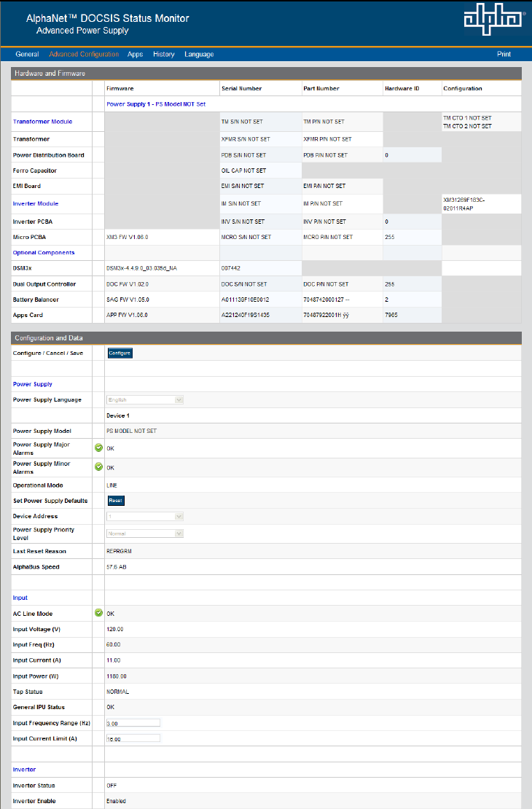Open Power Supply Language dropdown
Screen dimensions: 532x809
pos(145,400)
